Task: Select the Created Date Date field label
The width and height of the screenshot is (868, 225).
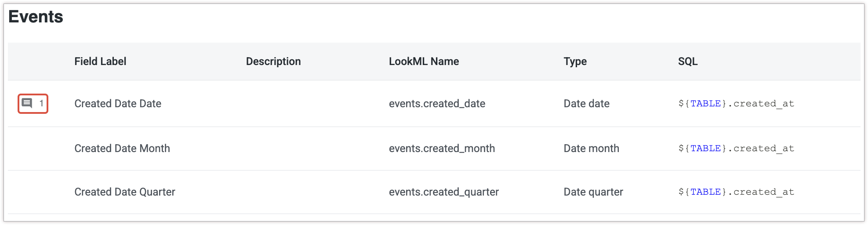Action: pyautogui.click(x=118, y=104)
